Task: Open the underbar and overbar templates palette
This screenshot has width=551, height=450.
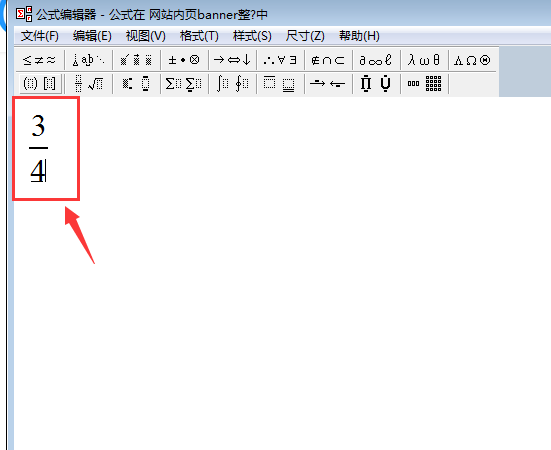Action: pos(280,84)
